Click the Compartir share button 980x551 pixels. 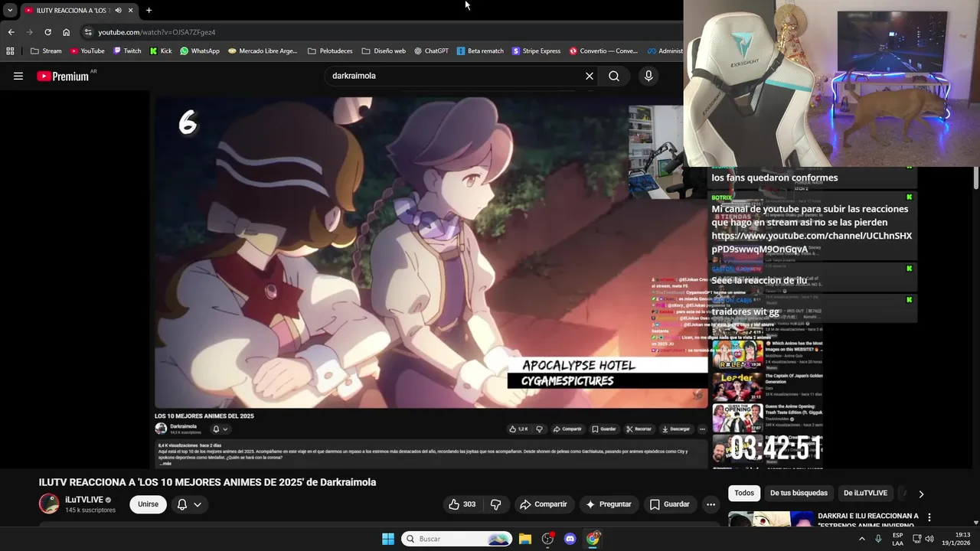click(x=543, y=504)
